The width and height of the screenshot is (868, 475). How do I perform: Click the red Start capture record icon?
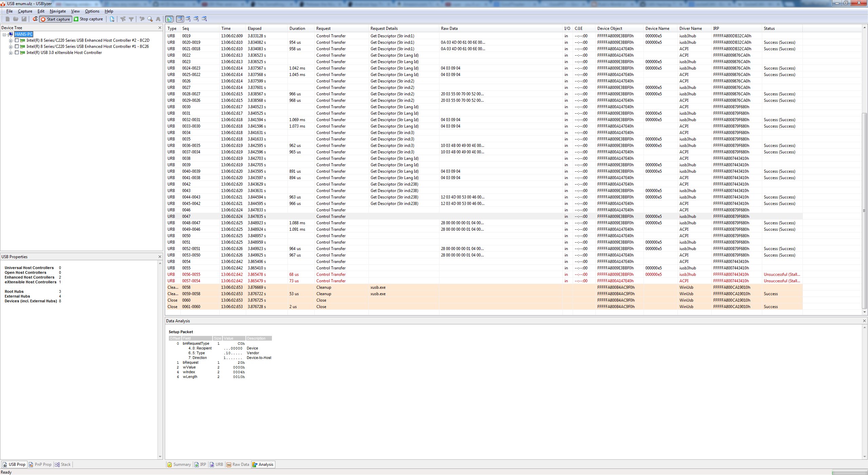point(43,19)
